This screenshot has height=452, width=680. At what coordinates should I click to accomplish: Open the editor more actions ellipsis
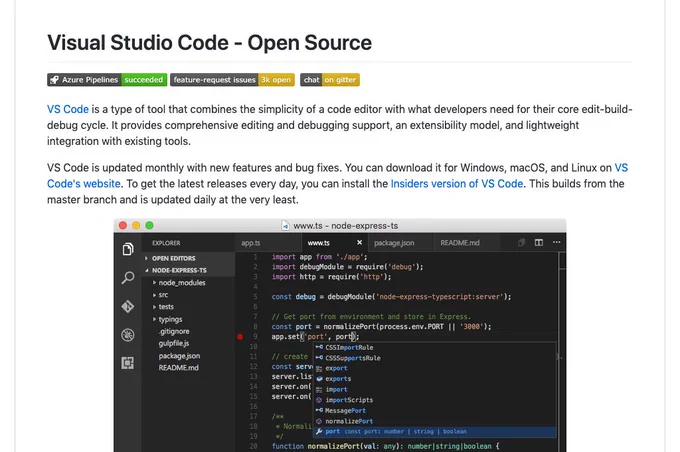pyautogui.click(x=556, y=242)
